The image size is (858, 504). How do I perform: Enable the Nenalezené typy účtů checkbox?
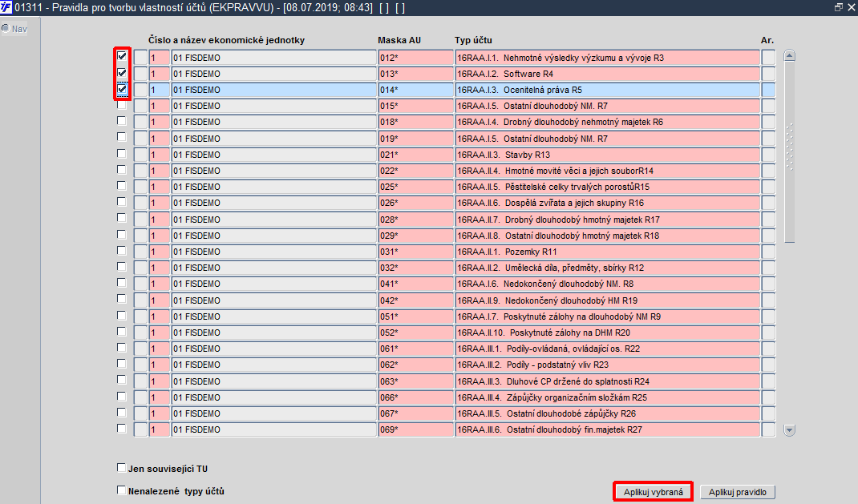(121, 490)
